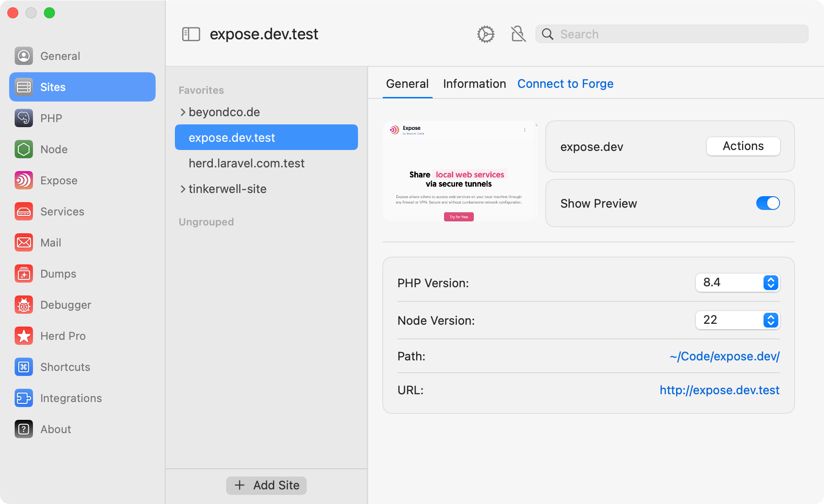The width and height of the screenshot is (824, 504).
Task: Click the Actions button
Action: (743, 146)
